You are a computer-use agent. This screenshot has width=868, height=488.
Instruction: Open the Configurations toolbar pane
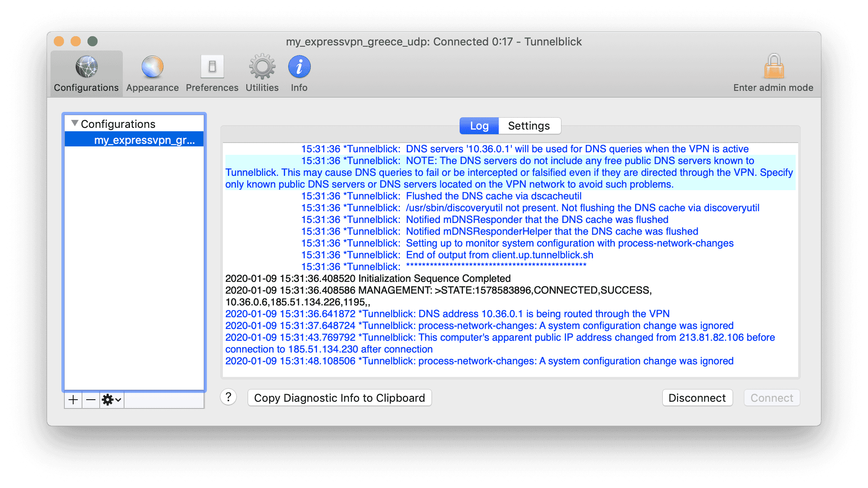pos(86,74)
